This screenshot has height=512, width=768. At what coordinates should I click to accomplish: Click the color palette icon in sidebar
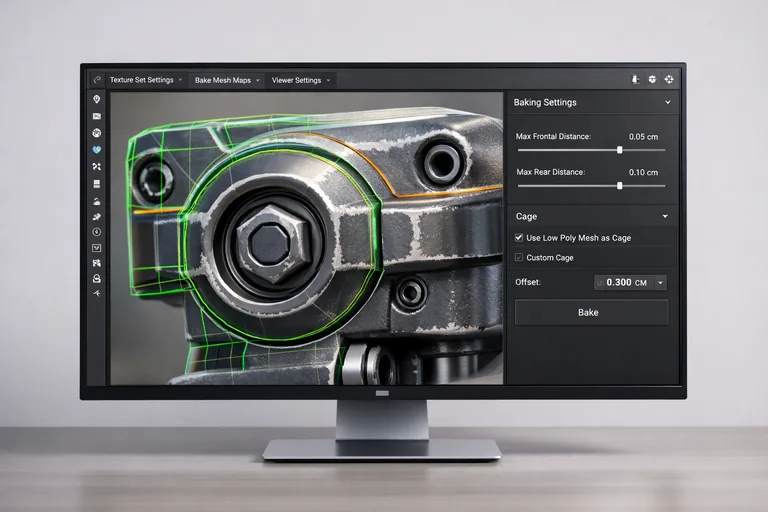click(97, 133)
